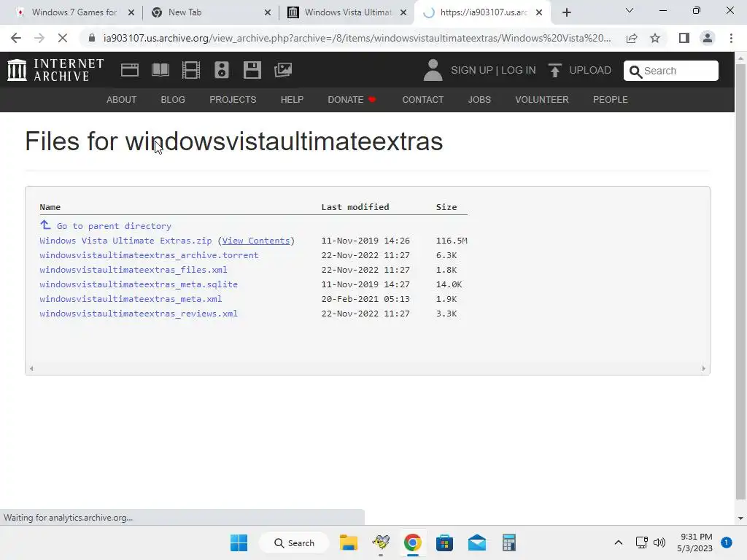Open Microsoft Store from taskbar
The height and width of the screenshot is (560, 747).
tap(444, 542)
